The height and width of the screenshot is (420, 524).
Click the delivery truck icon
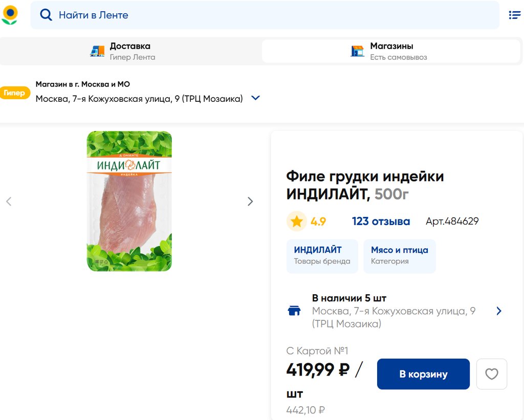point(97,51)
